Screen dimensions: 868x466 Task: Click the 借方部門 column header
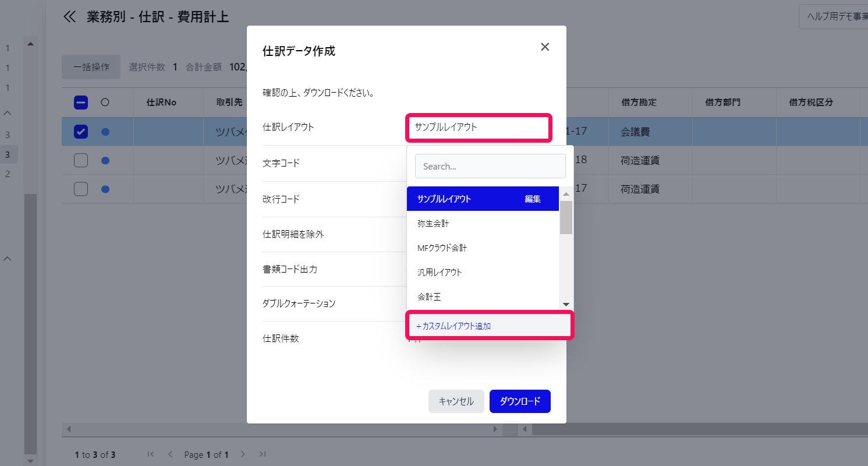pyautogui.click(x=723, y=103)
